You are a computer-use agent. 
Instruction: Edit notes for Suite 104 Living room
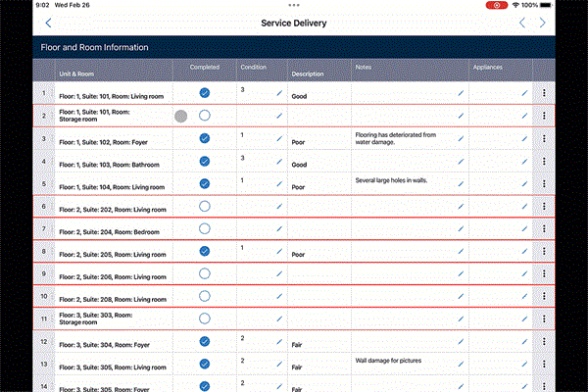pos(461,184)
